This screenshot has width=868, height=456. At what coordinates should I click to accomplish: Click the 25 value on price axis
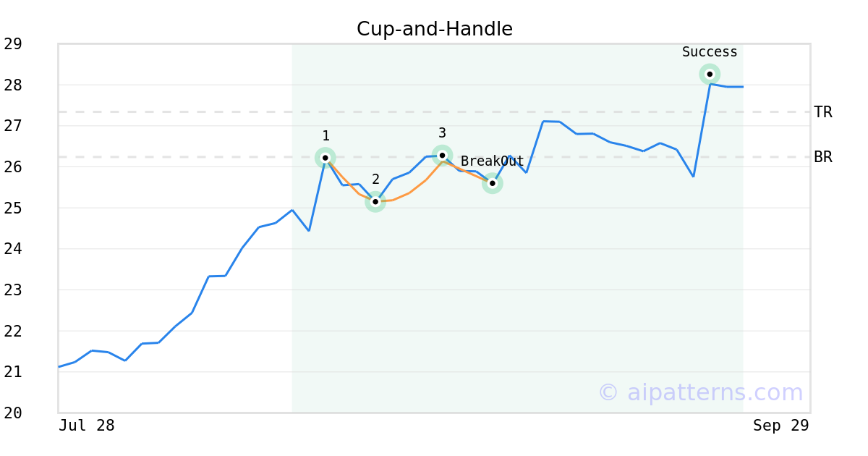[x=13, y=208]
